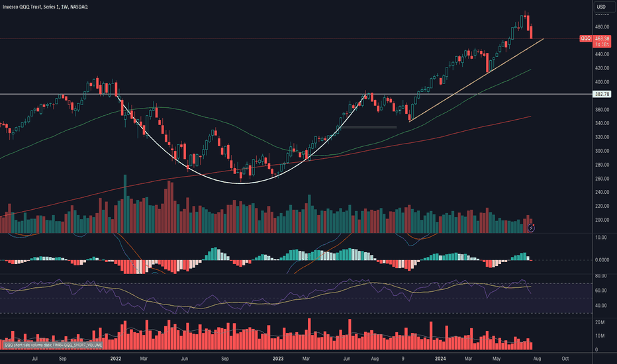Click the 80.00 RSI axis label
617x364 pixels.
601,276
